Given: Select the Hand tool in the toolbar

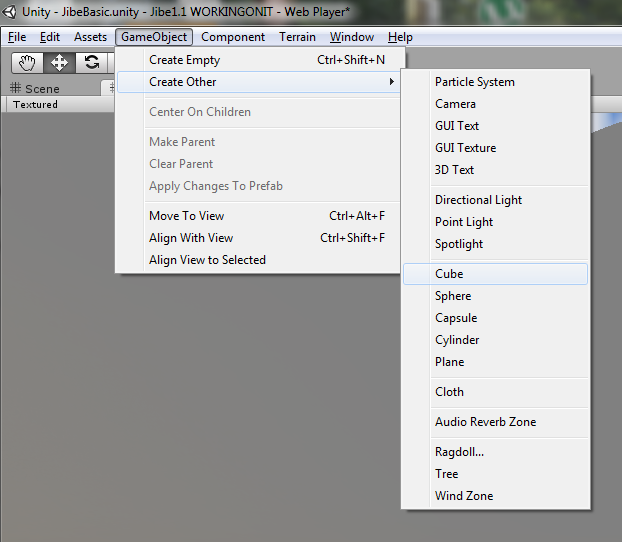Looking at the screenshot, I should coord(27,62).
